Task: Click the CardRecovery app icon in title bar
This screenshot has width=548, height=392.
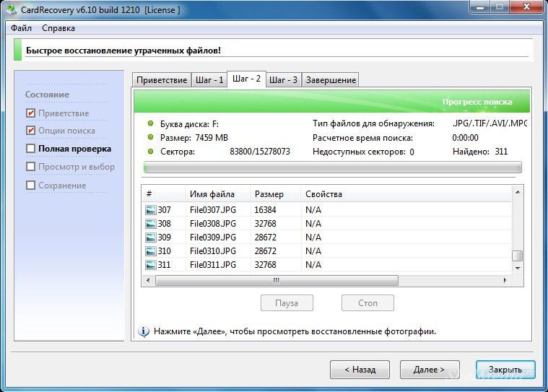Action: [11, 9]
